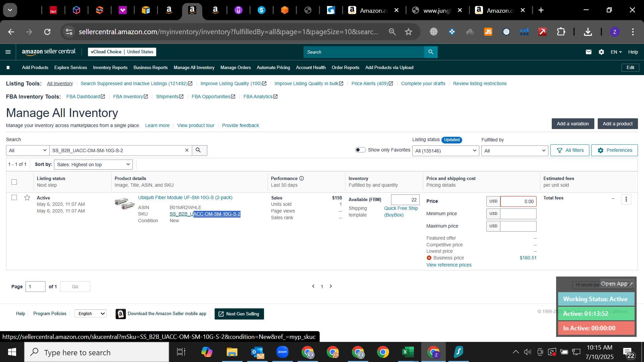Open the Preferences button
644x362 pixels.
pos(614,150)
